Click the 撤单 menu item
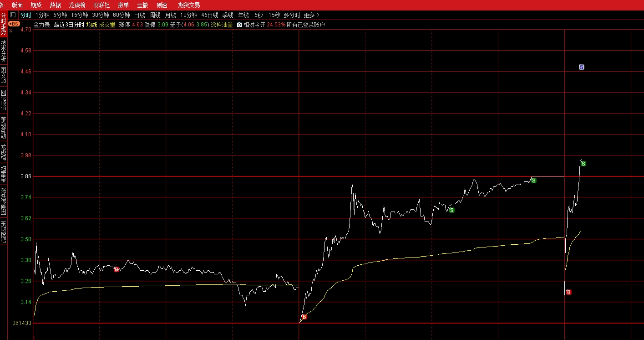Image resolution: width=644 pixels, height=340 pixels. coord(123,5)
